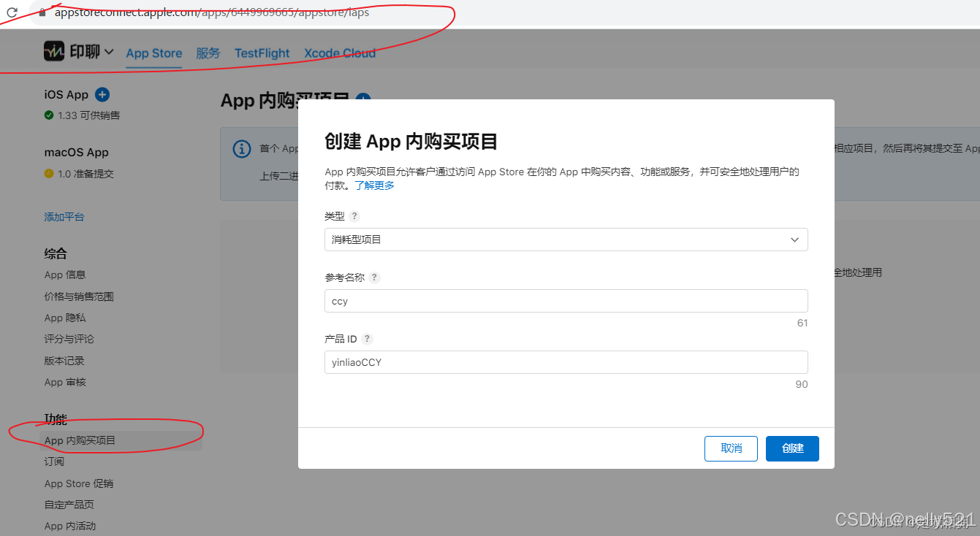Click the info icon in the blue banner
The image size is (980, 536).
click(241, 148)
